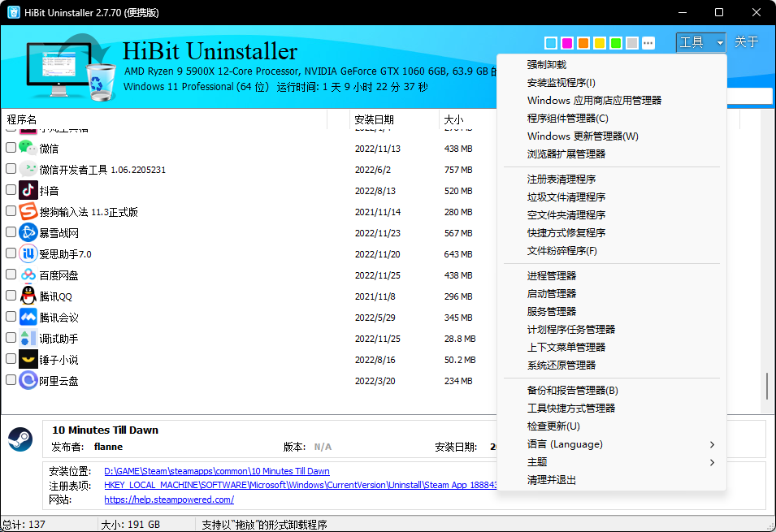Viewport: 776px width, 532px height.
Task: Tick the checkbox for 锤子小说
Action: tap(11, 359)
